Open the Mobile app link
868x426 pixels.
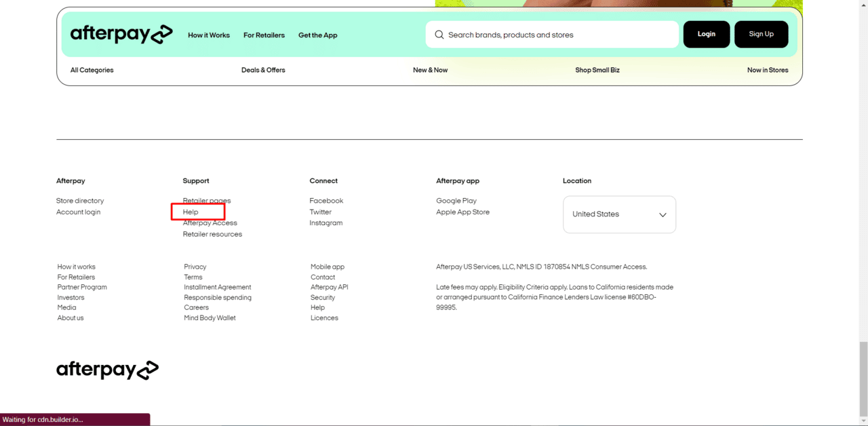(x=328, y=267)
